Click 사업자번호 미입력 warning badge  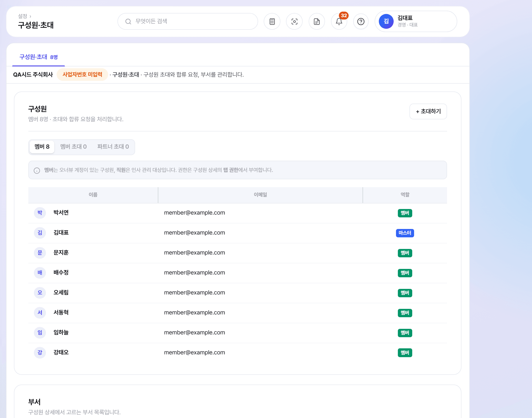click(82, 74)
